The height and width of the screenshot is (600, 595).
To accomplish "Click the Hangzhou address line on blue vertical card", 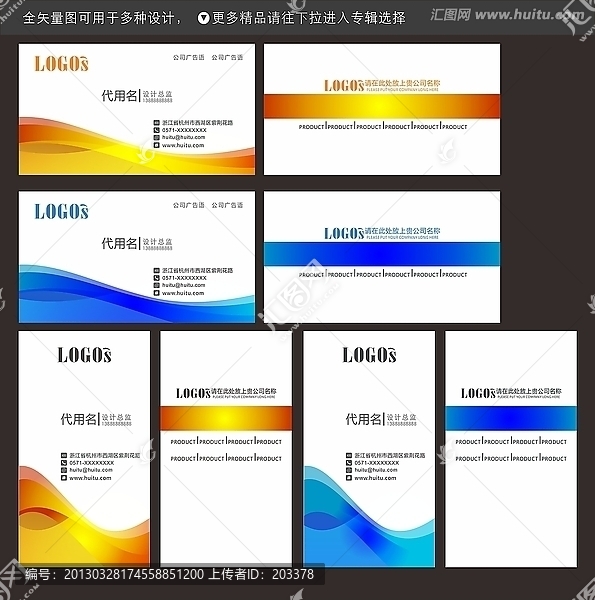I will coord(390,455).
